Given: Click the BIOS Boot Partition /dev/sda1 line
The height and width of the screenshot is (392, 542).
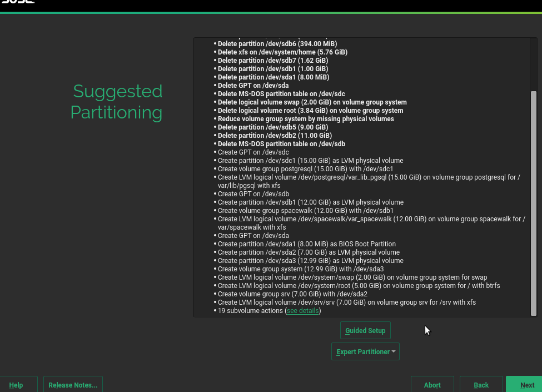Looking at the screenshot, I should pyautogui.click(x=306, y=244).
